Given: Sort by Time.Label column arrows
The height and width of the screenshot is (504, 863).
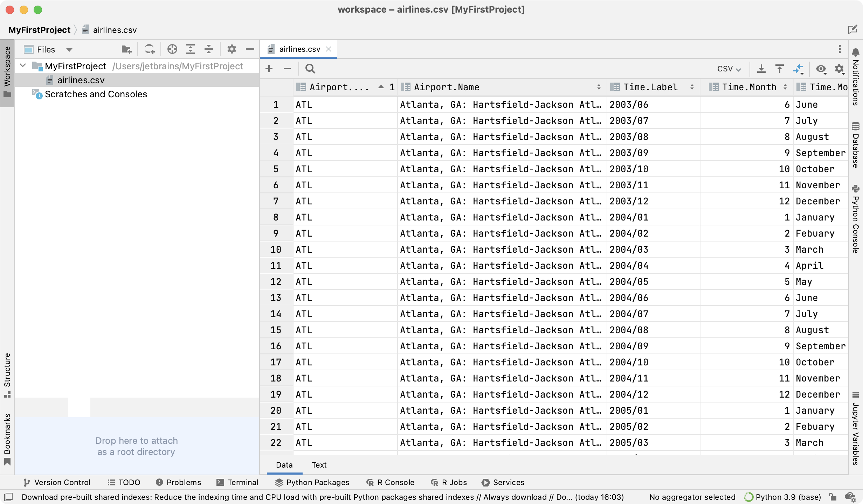Looking at the screenshot, I should (x=692, y=87).
